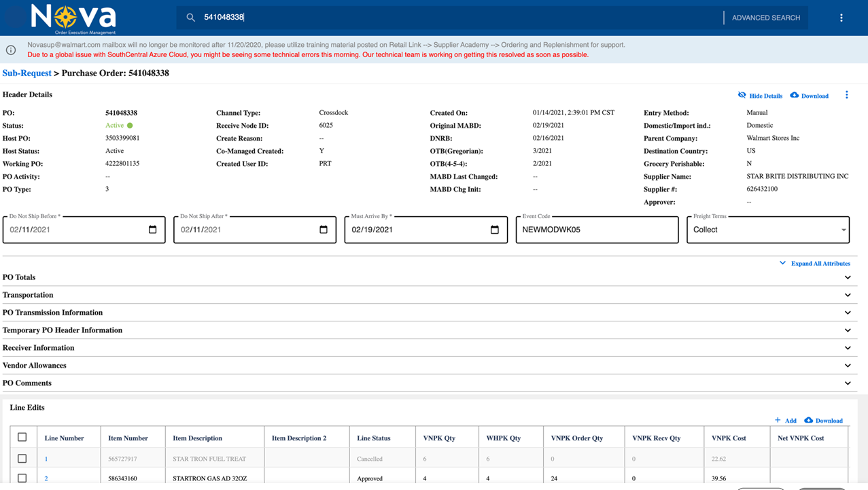Image resolution: width=868 pixels, height=490 pixels.
Task: Open line number 1 link
Action: pos(46,459)
